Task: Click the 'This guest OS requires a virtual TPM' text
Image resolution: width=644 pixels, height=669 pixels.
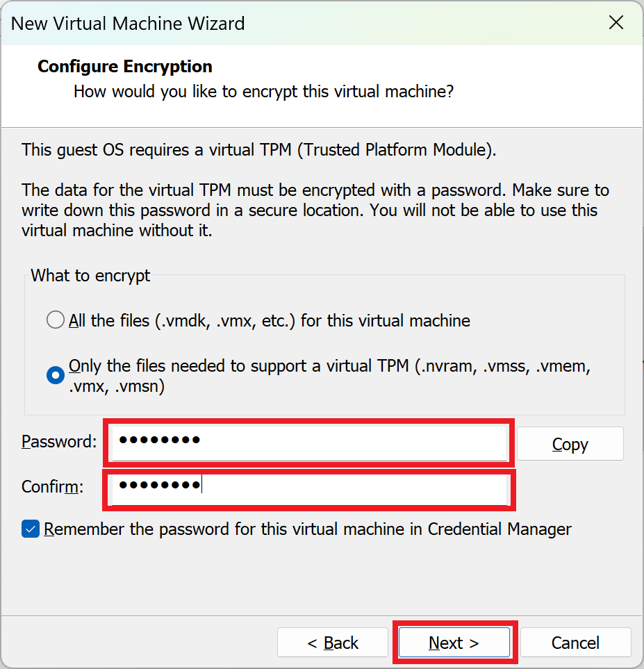Action: pos(258,149)
